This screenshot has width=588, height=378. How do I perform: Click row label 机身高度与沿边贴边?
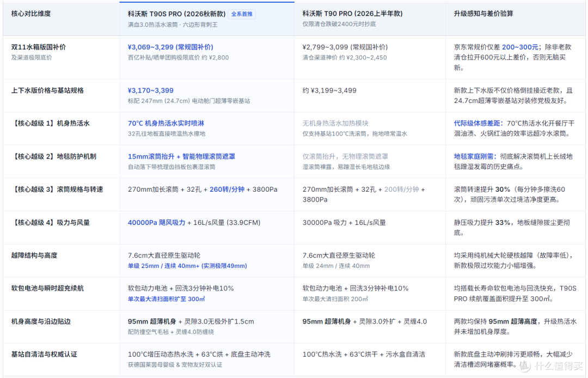click(41, 322)
